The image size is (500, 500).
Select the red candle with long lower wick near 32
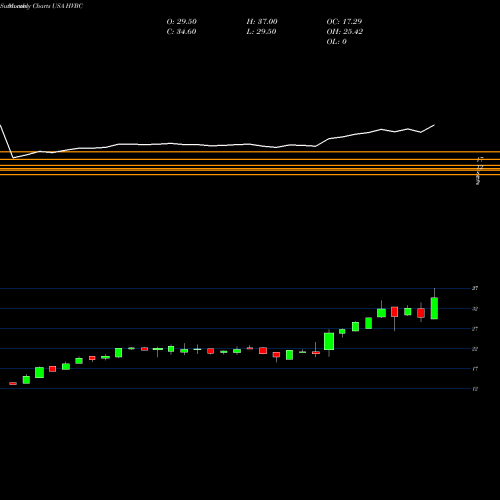[395, 312]
